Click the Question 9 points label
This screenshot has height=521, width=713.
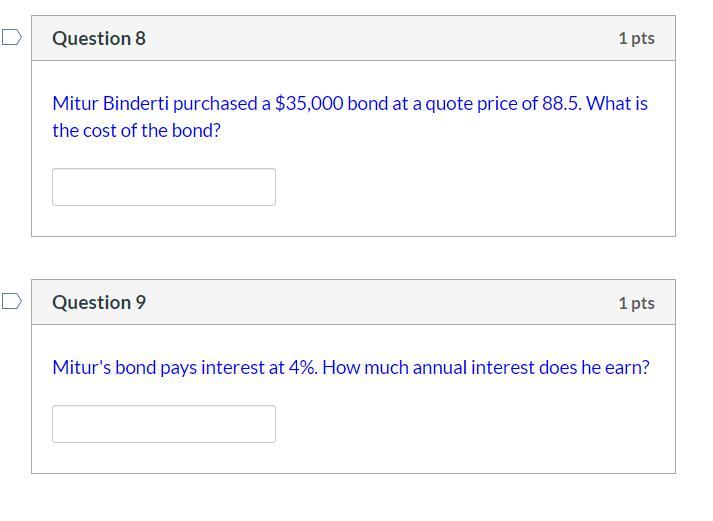point(636,302)
